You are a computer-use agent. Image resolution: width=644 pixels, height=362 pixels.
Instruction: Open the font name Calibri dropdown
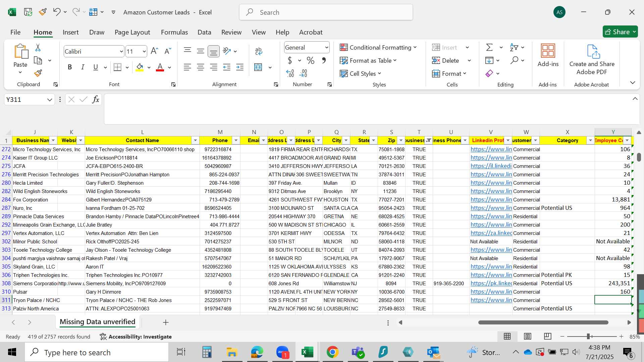121,51
